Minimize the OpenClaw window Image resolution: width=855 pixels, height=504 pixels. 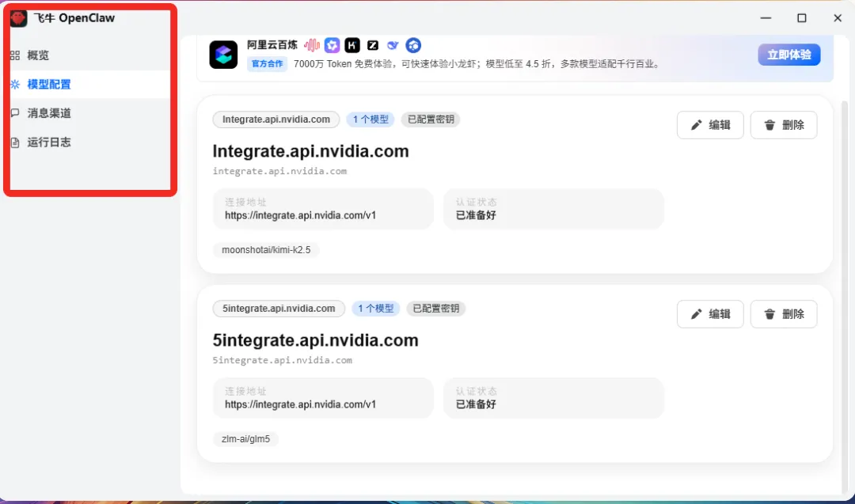click(766, 18)
